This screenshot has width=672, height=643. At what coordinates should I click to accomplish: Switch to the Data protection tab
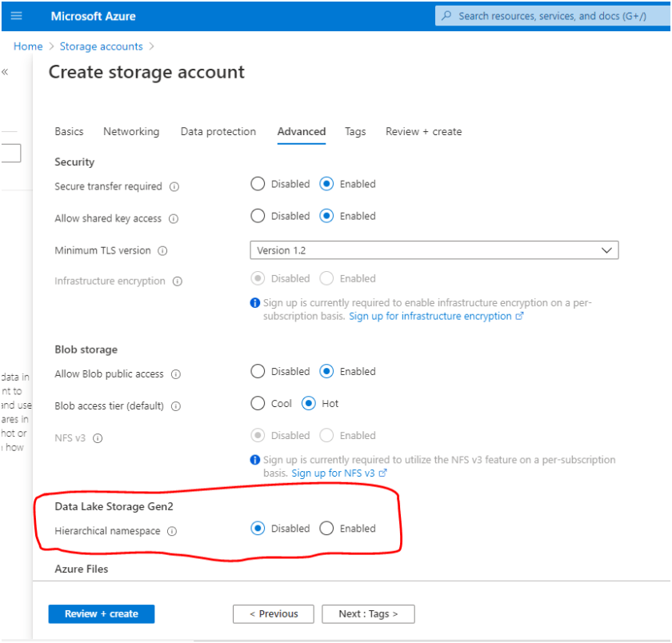coord(218,131)
